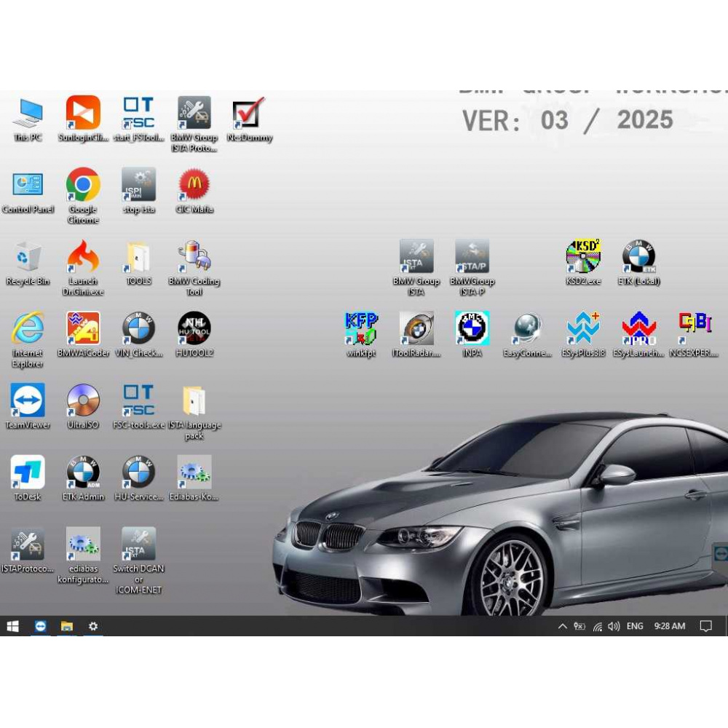Open IToolRadar shortcut
Image resolution: width=728 pixels, height=728 pixels.
[x=416, y=335]
